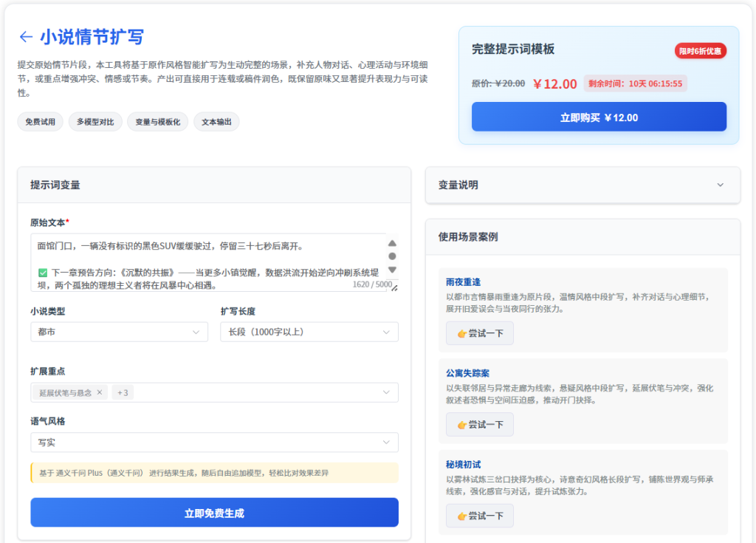The width and height of the screenshot is (756, 543).
Task: Click the resize handle of 原始文本 textarea
Action: coord(394,288)
